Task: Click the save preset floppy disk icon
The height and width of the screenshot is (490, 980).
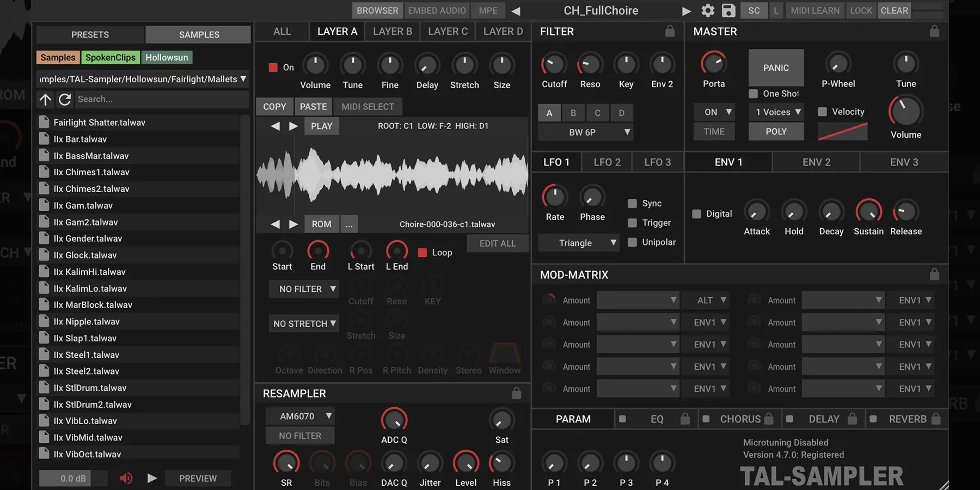Action: (728, 10)
